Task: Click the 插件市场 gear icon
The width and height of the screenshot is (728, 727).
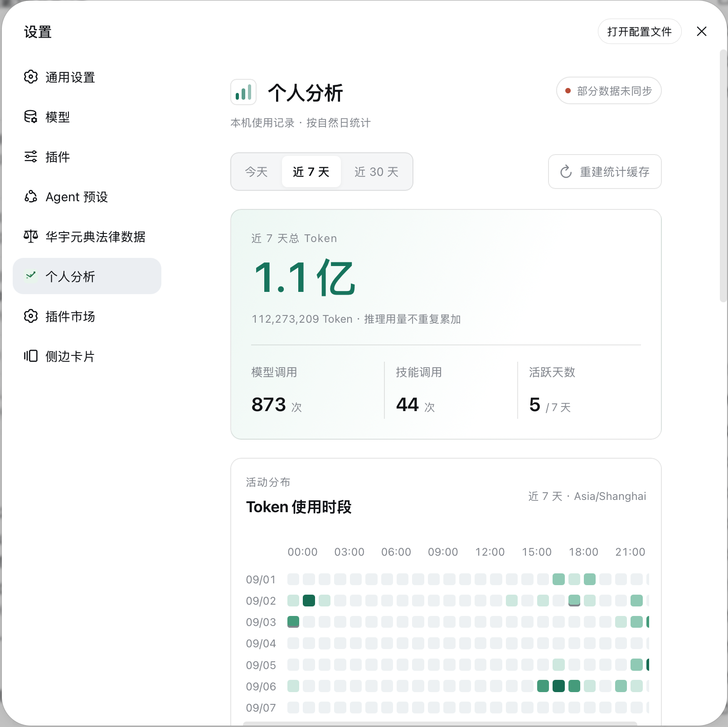Action: click(x=30, y=316)
